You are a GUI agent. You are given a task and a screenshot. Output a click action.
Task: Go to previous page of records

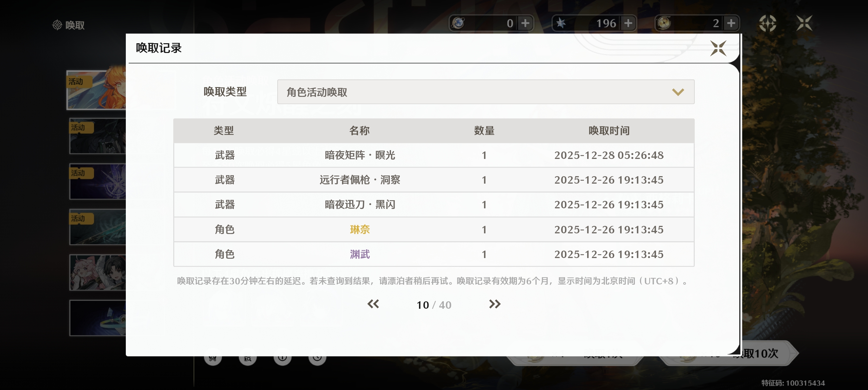point(373,304)
